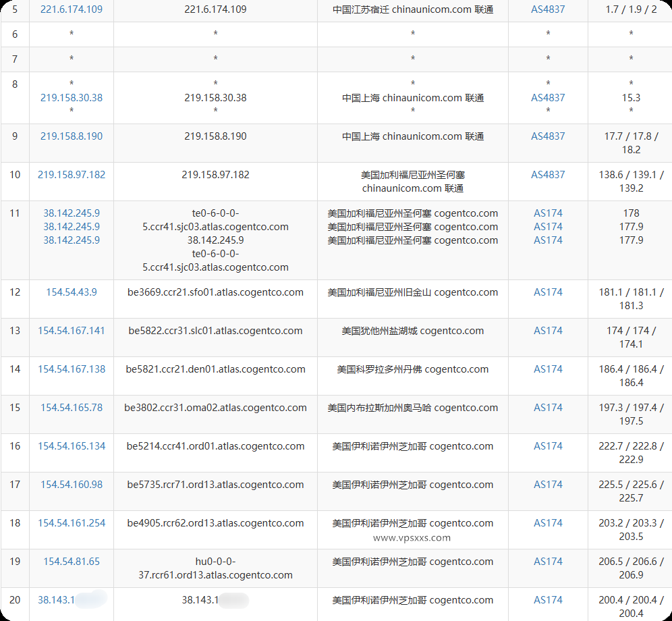Click latency 222.7 / 222.8 / 222.9
Viewport: 672px width, 621px height.
point(631,453)
